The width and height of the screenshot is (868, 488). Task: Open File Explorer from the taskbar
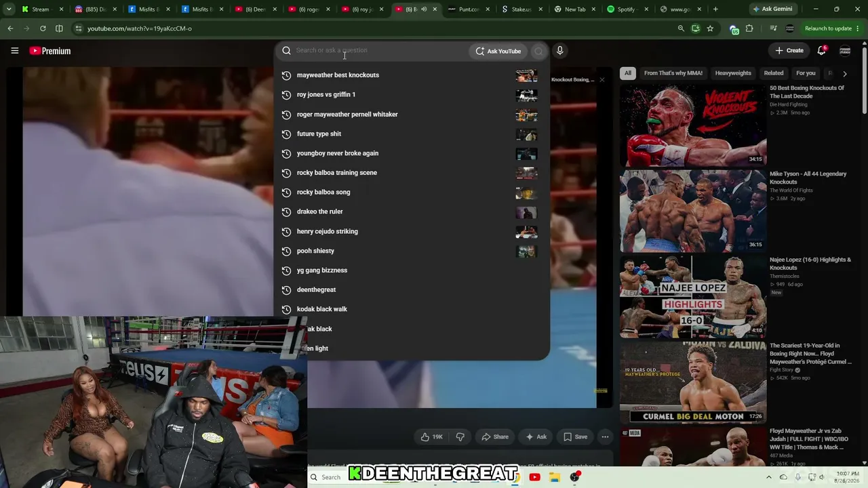[554, 477]
